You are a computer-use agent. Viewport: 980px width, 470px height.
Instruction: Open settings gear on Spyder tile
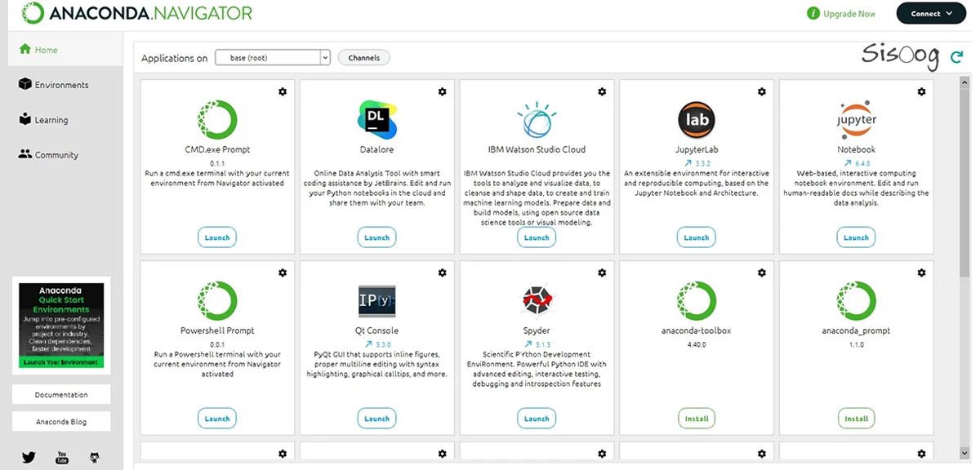coord(602,273)
